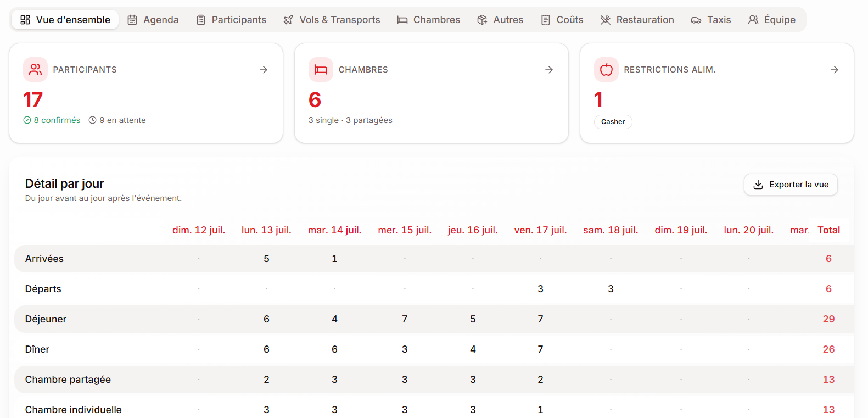
Task: Click the lun. 13 juil. column header
Action: [x=266, y=230]
